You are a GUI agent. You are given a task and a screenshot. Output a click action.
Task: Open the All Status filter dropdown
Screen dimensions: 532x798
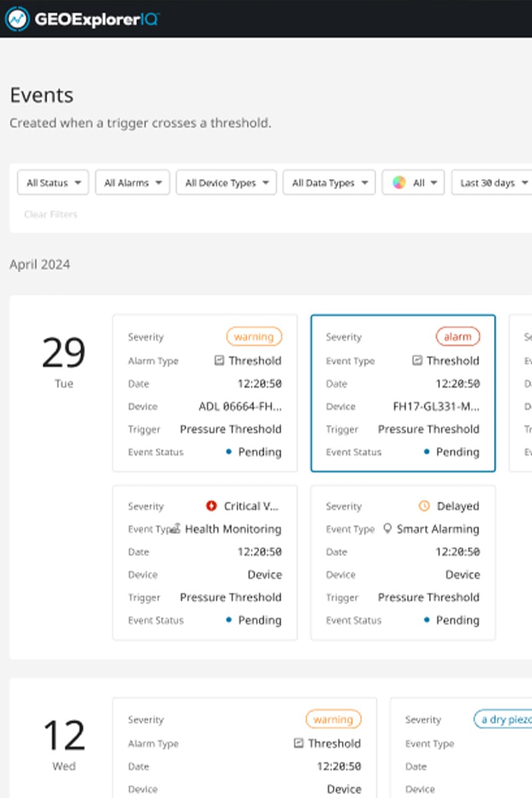53,183
